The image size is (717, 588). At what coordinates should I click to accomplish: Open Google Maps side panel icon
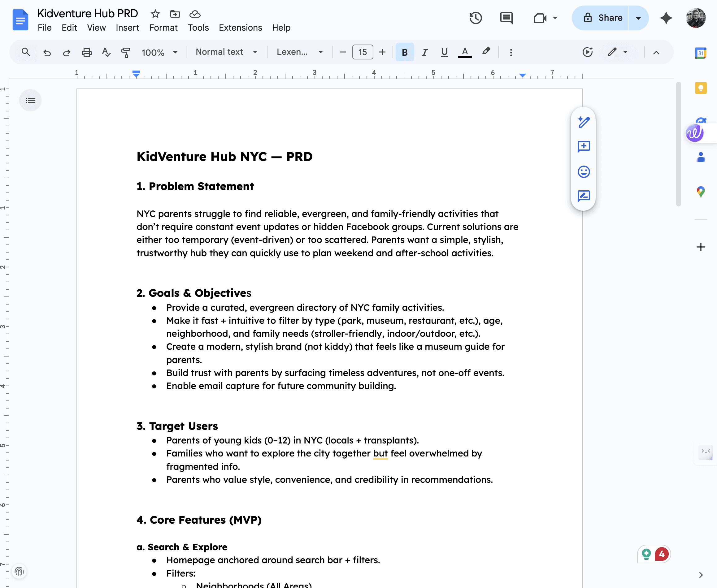click(x=700, y=192)
